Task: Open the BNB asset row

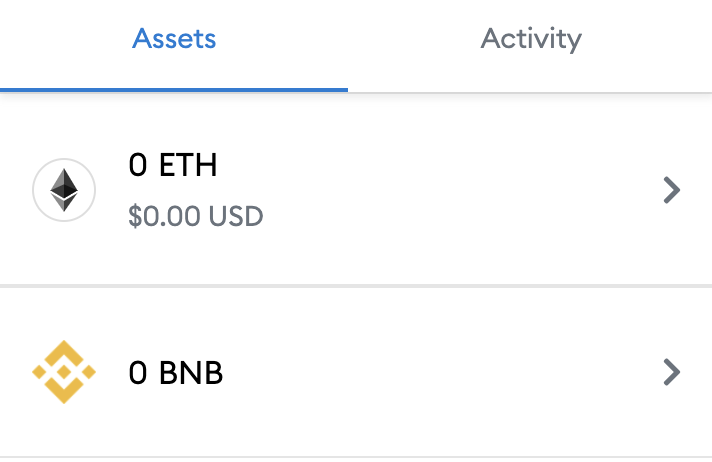Action: pyautogui.click(x=356, y=372)
